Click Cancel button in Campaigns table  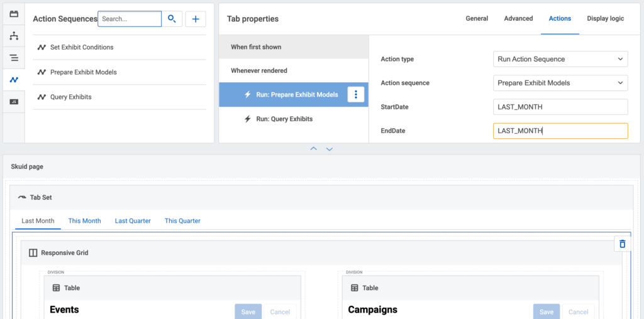coord(578,311)
